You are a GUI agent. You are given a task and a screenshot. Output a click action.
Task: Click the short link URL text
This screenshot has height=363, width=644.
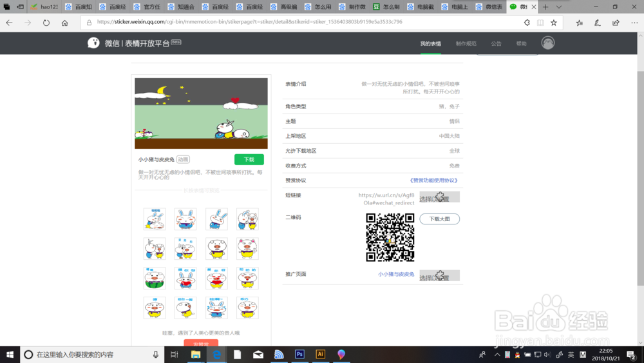(386, 199)
